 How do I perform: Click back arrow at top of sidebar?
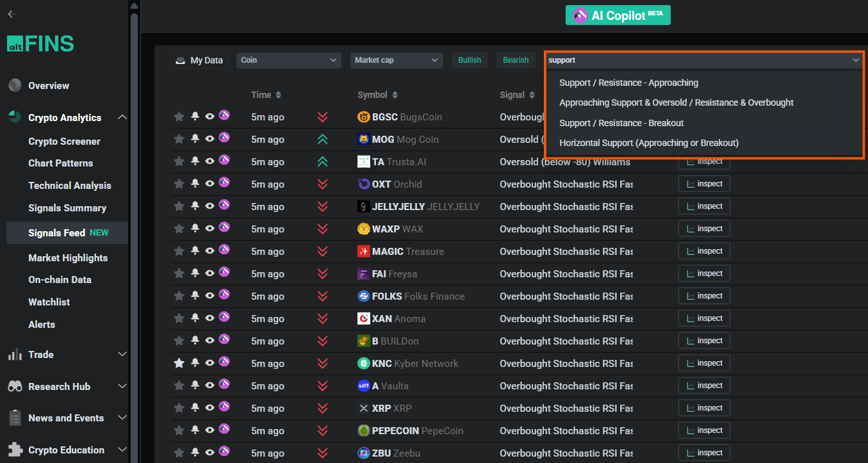coord(12,14)
